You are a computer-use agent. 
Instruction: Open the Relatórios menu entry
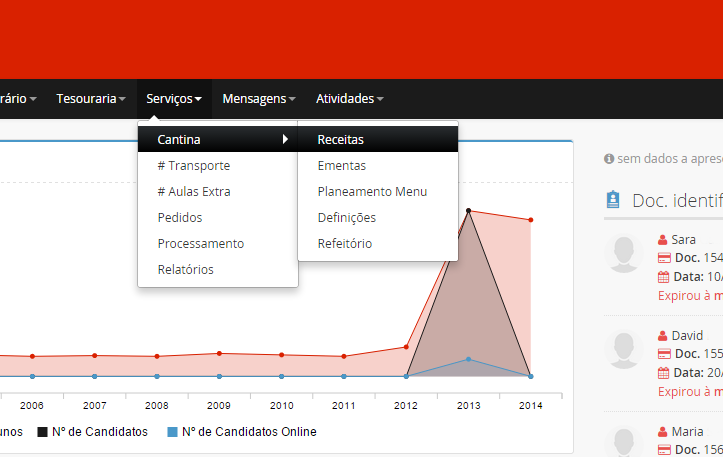click(185, 270)
